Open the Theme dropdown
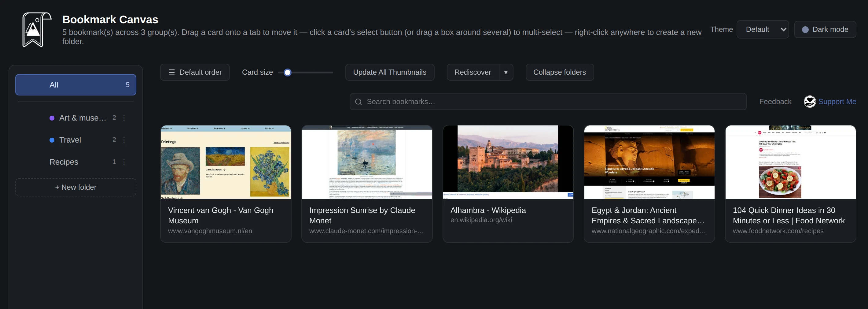The height and width of the screenshot is (309, 868). tap(763, 30)
